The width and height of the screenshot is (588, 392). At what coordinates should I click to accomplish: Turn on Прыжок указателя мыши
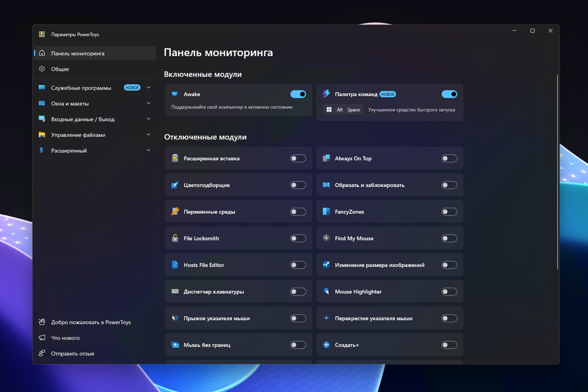298,318
